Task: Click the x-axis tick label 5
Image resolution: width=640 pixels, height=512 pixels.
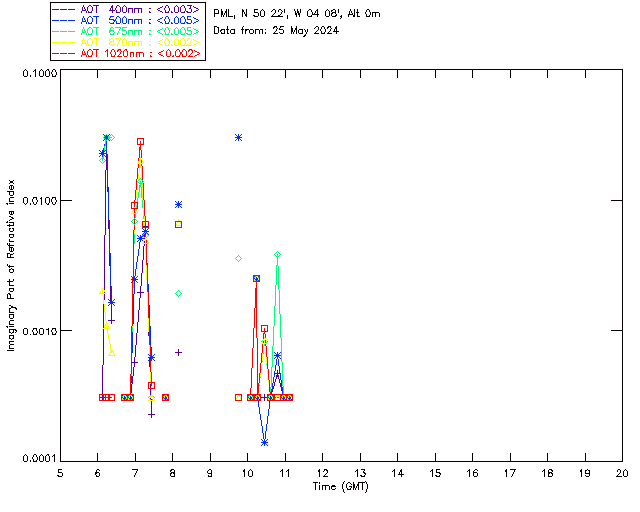Action: click(x=60, y=472)
